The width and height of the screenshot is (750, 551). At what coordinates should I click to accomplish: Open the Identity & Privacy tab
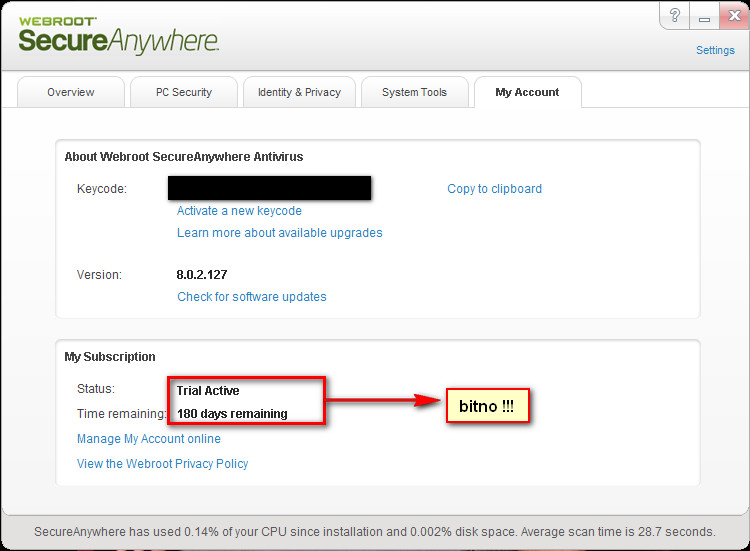[299, 92]
